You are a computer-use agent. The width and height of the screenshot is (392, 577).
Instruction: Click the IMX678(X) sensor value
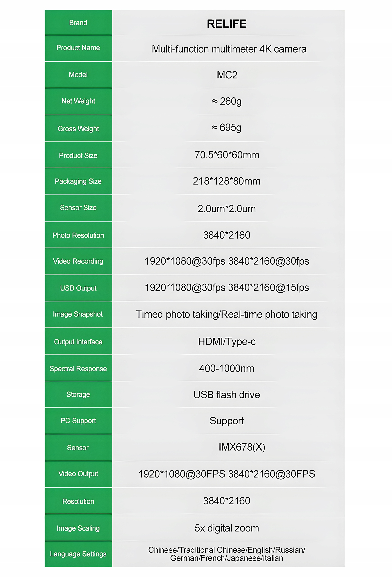(x=242, y=447)
